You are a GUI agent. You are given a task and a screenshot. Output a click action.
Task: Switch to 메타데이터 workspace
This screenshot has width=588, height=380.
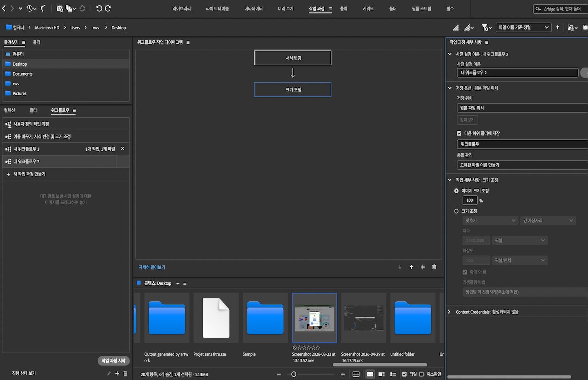pyautogui.click(x=254, y=9)
